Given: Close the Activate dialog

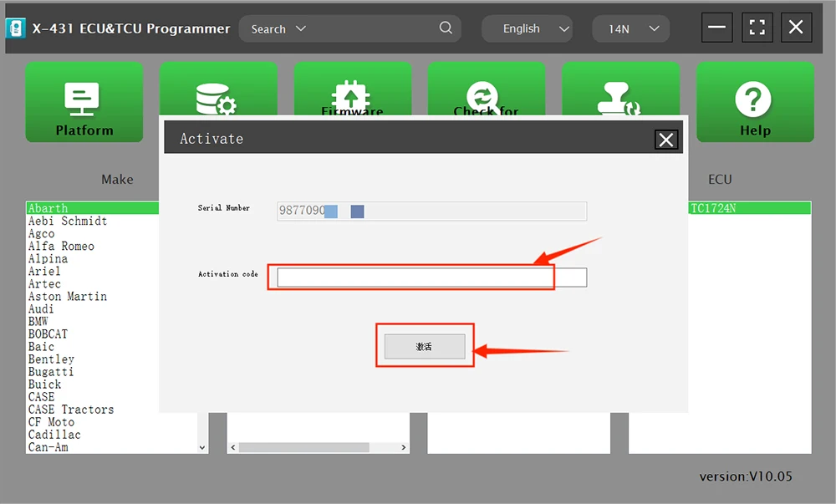Looking at the screenshot, I should click(x=665, y=140).
